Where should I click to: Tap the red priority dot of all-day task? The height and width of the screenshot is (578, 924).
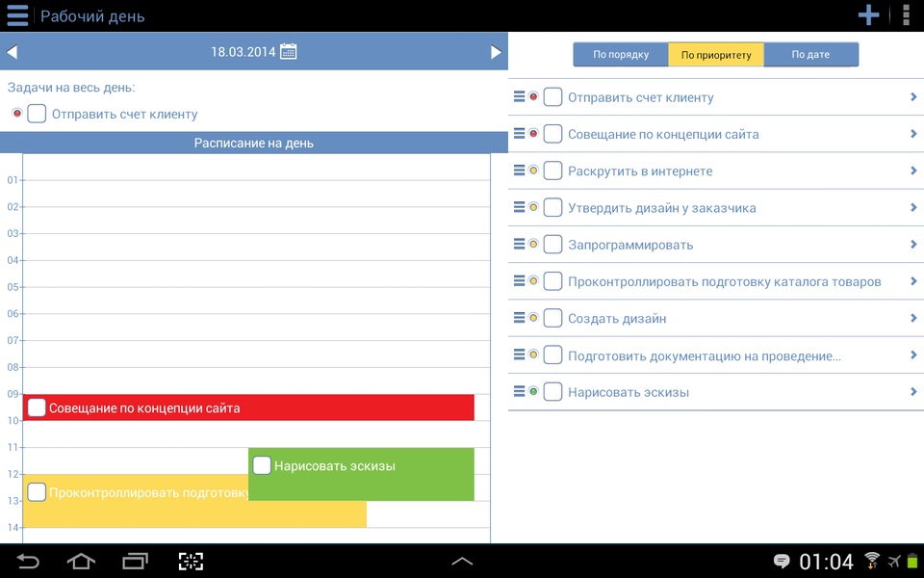pyautogui.click(x=17, y=113)
